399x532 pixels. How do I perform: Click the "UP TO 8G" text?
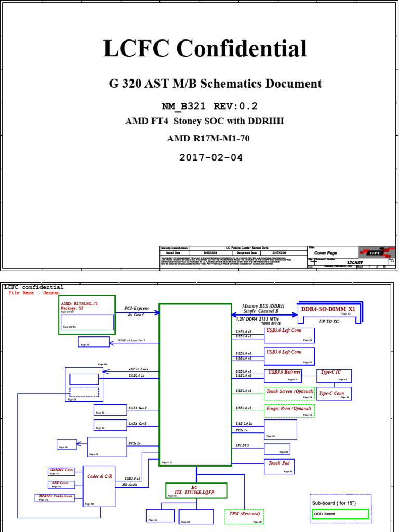coord(328,321)
